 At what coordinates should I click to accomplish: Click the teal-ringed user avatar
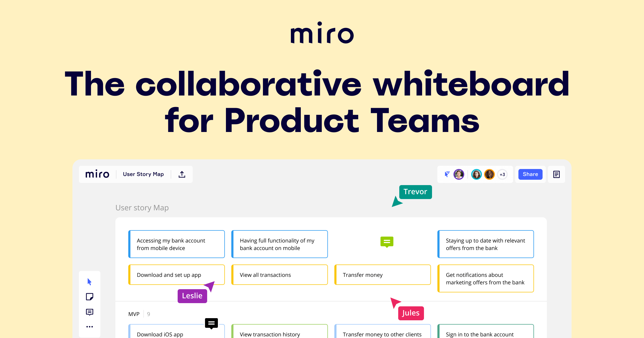tap(477, 174)
